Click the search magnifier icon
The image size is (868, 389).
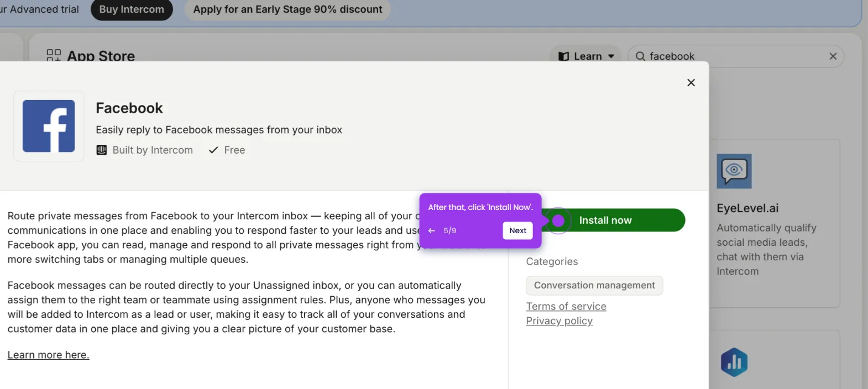pos(640,56)
